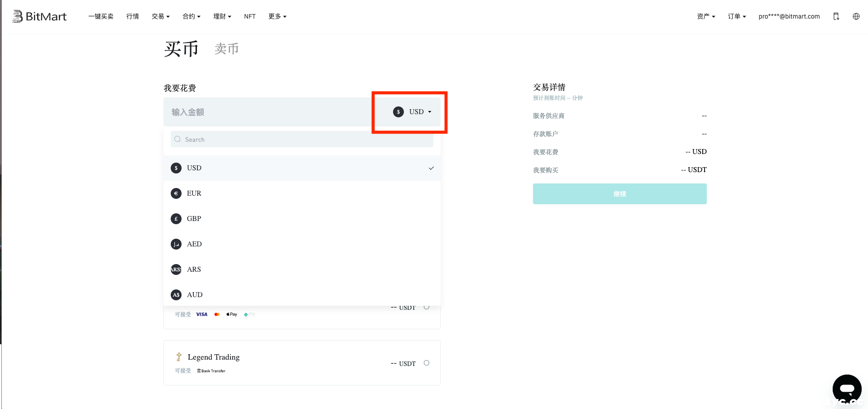868x409 pixels.
Task: Open the app download phone icon
Action: 836,16
